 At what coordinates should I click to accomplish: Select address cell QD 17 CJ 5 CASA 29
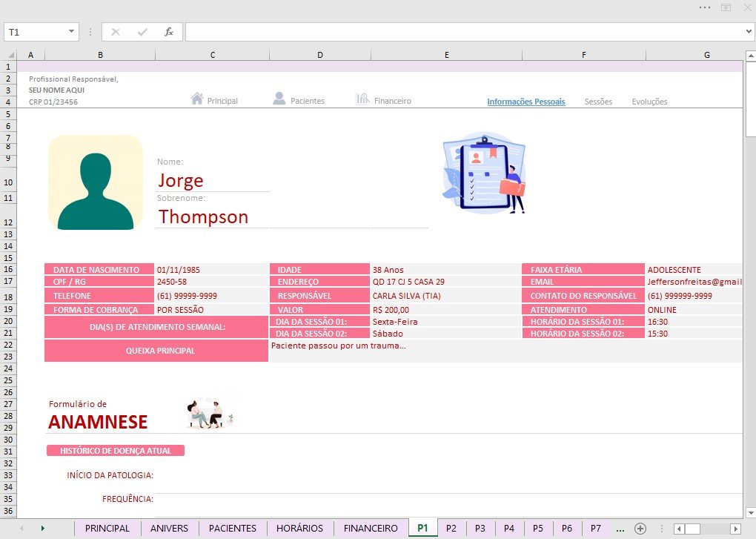[446, 282]
